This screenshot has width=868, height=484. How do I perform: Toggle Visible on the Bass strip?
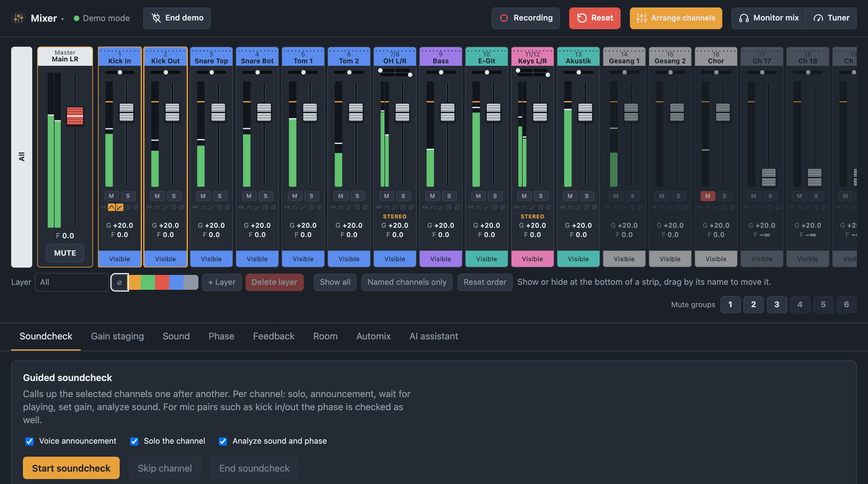tap(441, 259)
